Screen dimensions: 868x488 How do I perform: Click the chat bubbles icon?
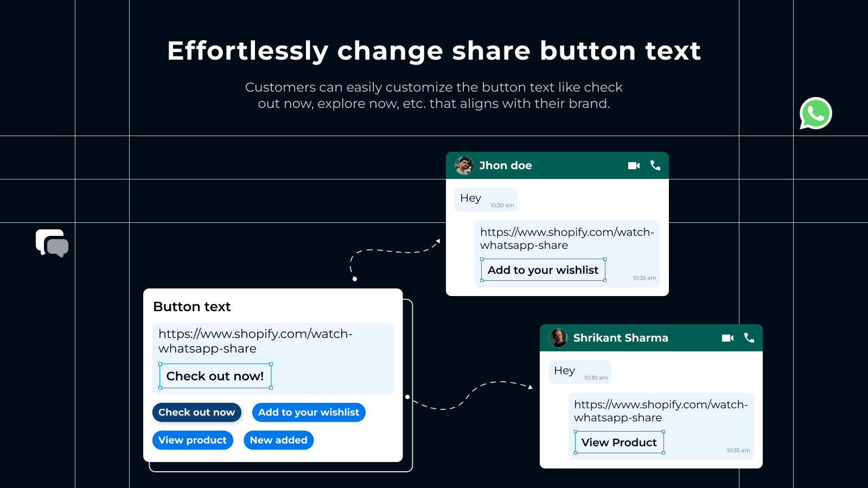tap(52, 243)
